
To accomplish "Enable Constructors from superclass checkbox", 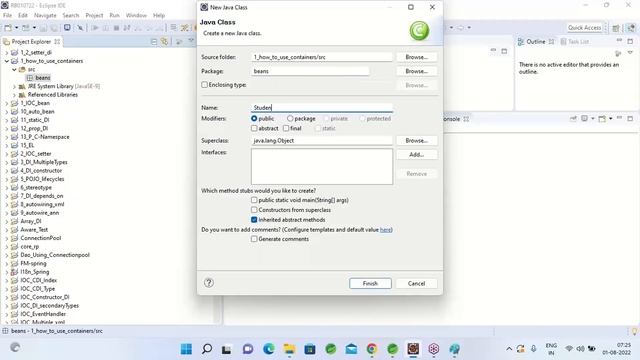I will click(x=254, y=210).
